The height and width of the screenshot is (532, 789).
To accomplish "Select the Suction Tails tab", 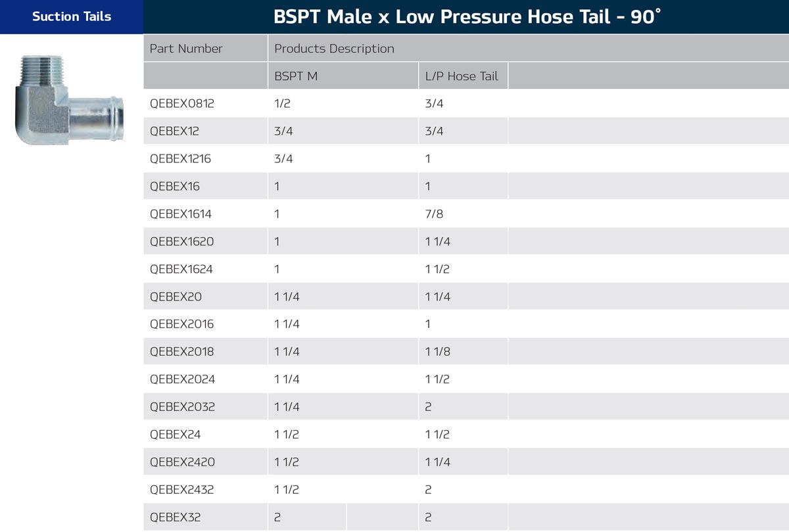I will [x=72, y=16].
